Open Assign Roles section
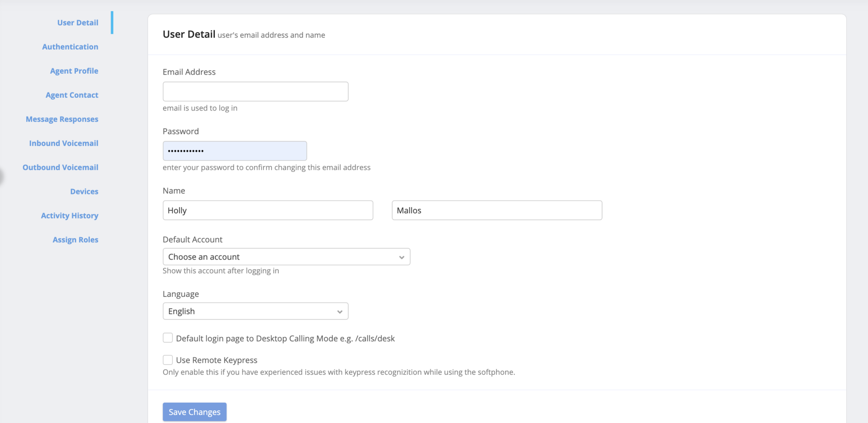 coord(75,240)
